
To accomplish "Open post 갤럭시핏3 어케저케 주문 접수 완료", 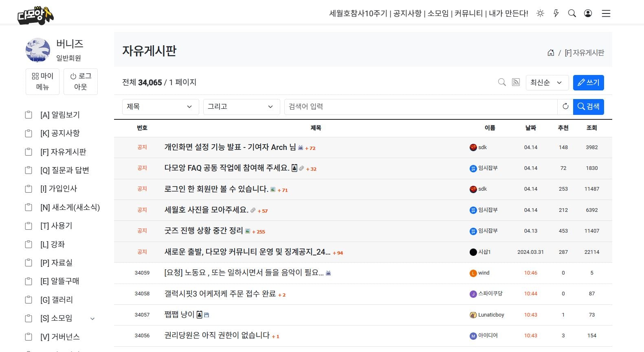I will click(x=220, y=293).
